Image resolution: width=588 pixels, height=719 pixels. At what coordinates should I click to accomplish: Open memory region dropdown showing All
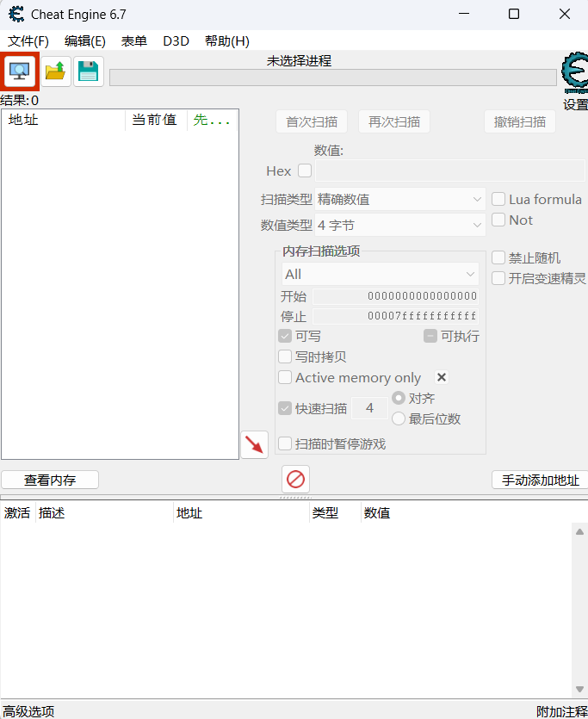381,274
